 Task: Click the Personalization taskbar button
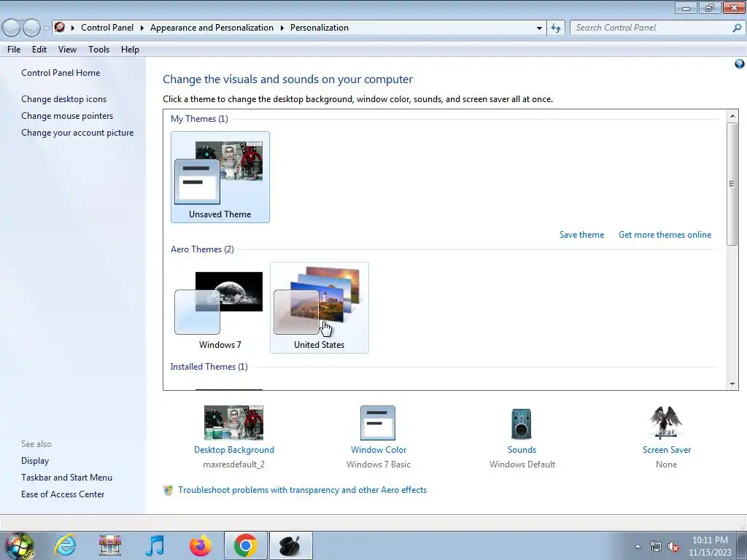(x=290, y=545)
